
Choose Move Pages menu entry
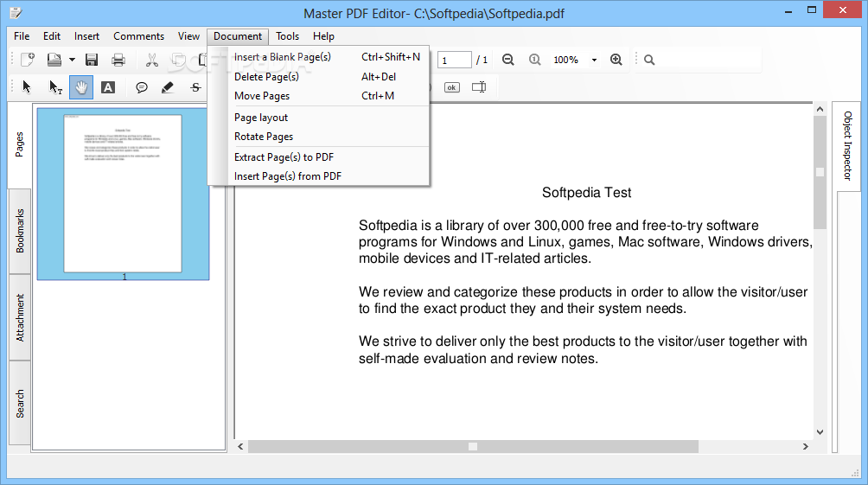[318, 96]
